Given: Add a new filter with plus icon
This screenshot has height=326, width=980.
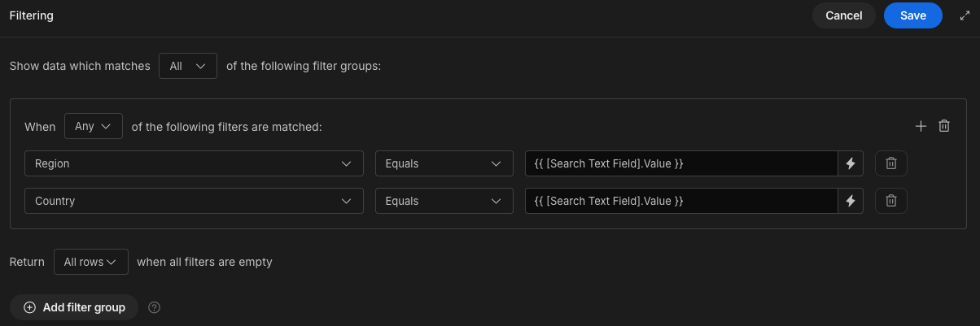Looking at the screenshot, I should click(921, 126).
